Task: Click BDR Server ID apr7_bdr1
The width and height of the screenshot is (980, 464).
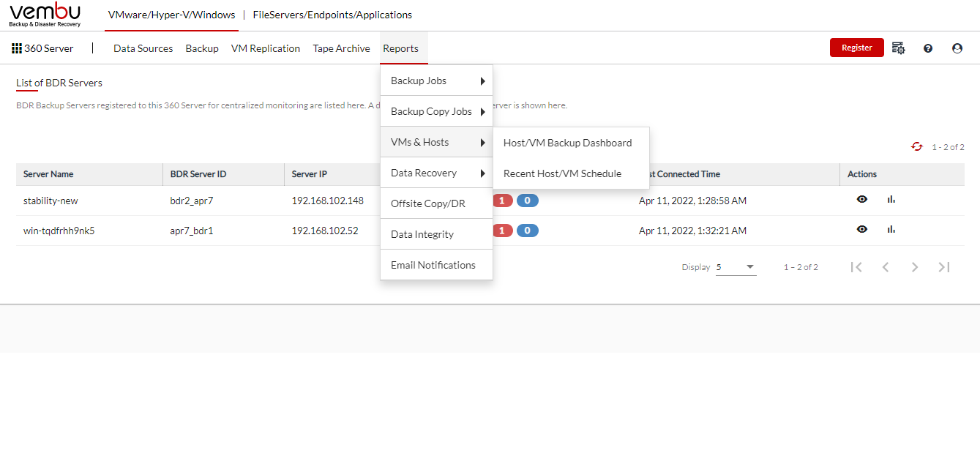Action: click(x=192, y=231)
